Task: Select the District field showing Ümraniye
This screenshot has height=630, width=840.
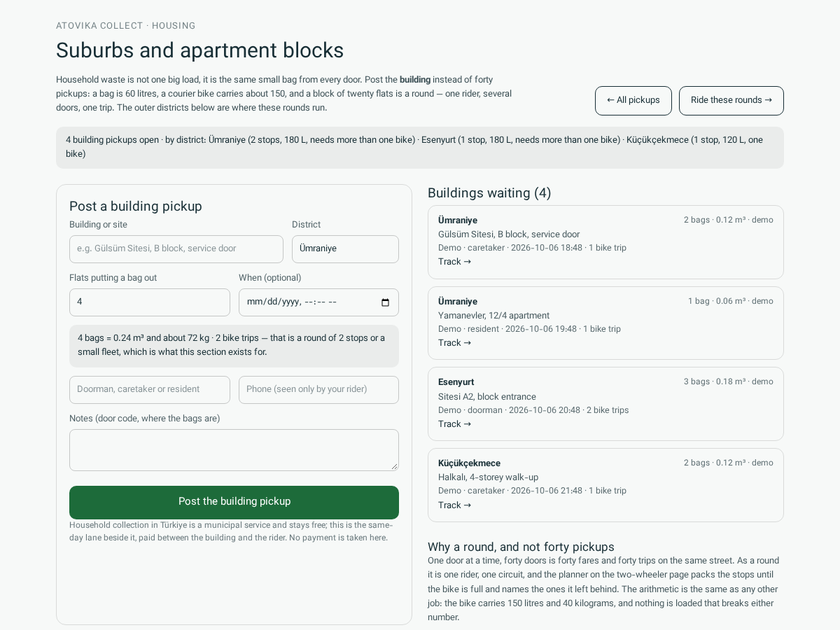Action: pos(345,249)
